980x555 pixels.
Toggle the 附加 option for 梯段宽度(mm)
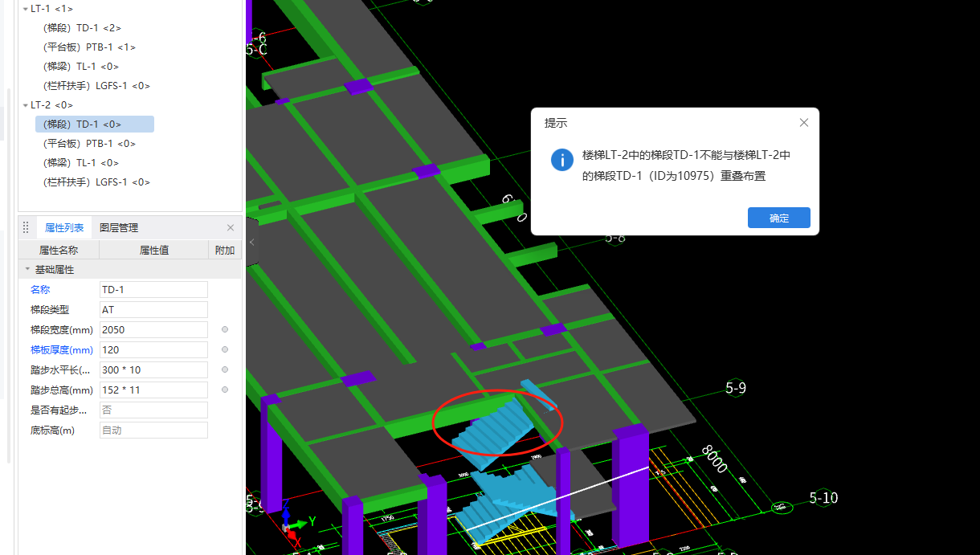click(225, 329)
